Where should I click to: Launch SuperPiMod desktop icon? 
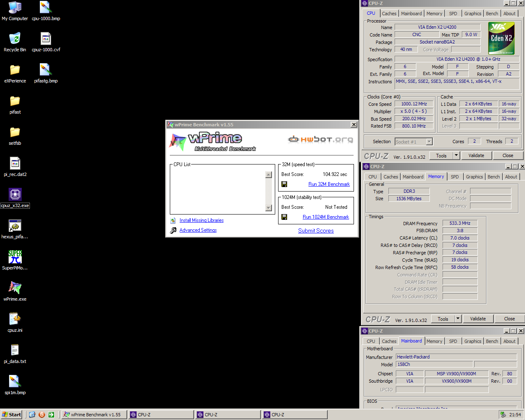click(x=15, y=260)
